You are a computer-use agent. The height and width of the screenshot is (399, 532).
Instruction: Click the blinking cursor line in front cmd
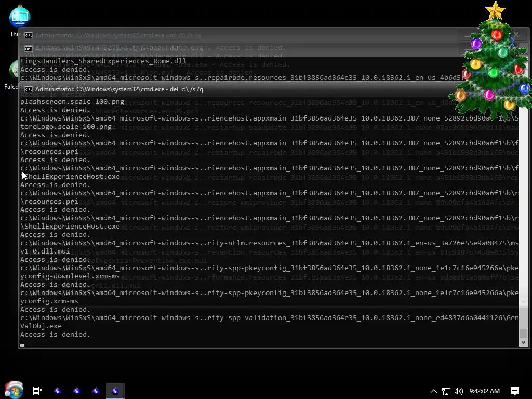tap(22, 345)
